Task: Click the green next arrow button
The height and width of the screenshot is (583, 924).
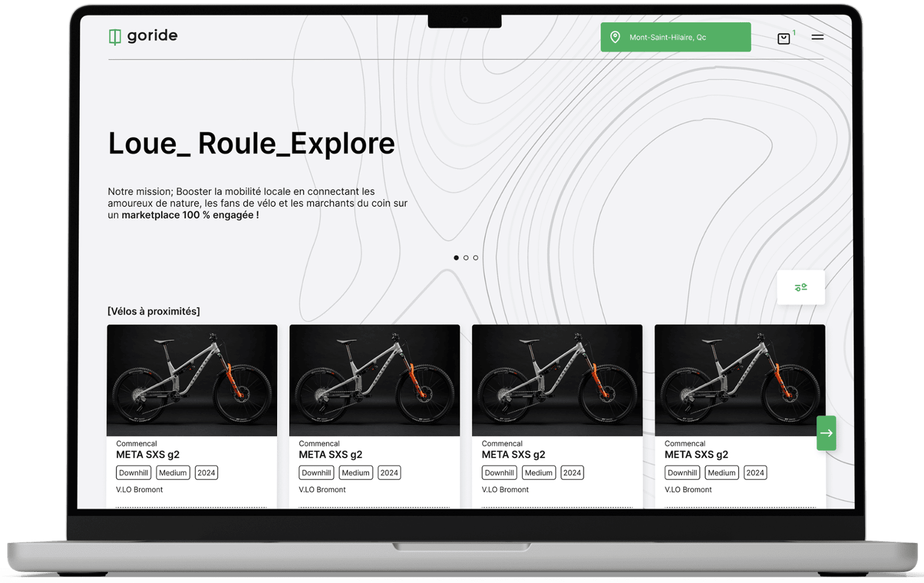Action: tap(826, 433)
